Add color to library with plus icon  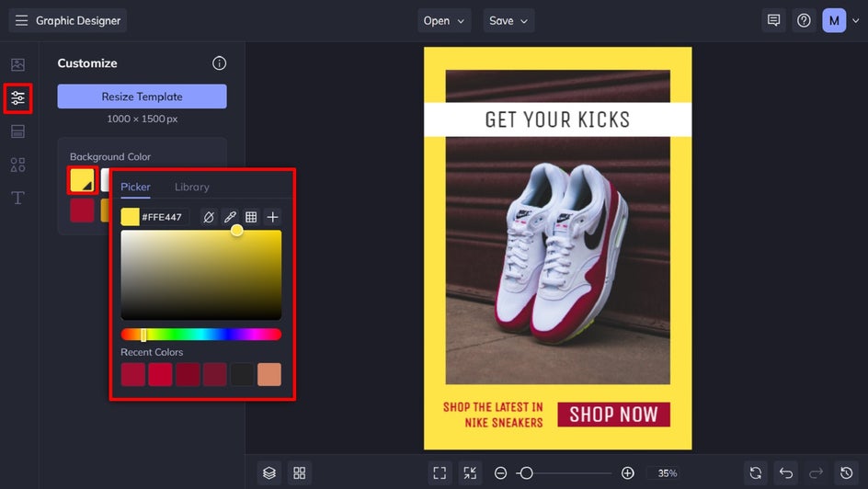(x=272, y=217)
